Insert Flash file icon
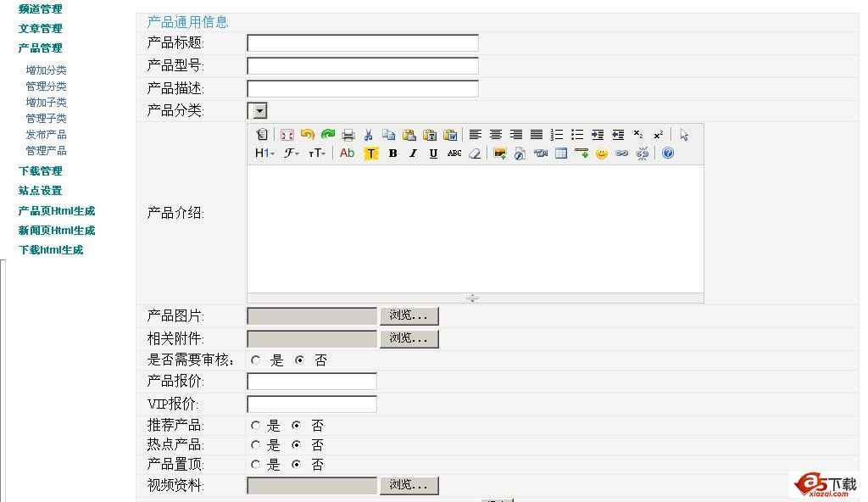Image resolution: width=868 pixels, height=502 pixels. (520, 153)
